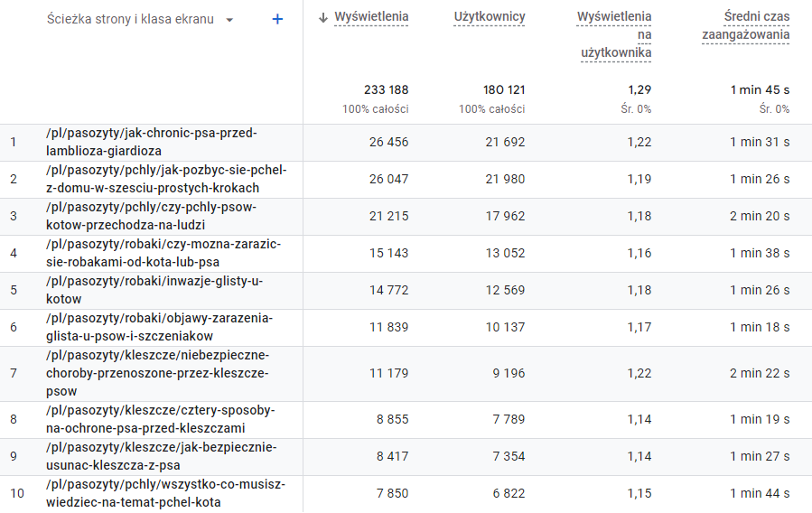This screenshot has width=812, height=513.
Task: Select cztery-sposoby-na-ochrone-psa-przed-kleszczami path
Action: pyautogui.click(x=160, y=420)
